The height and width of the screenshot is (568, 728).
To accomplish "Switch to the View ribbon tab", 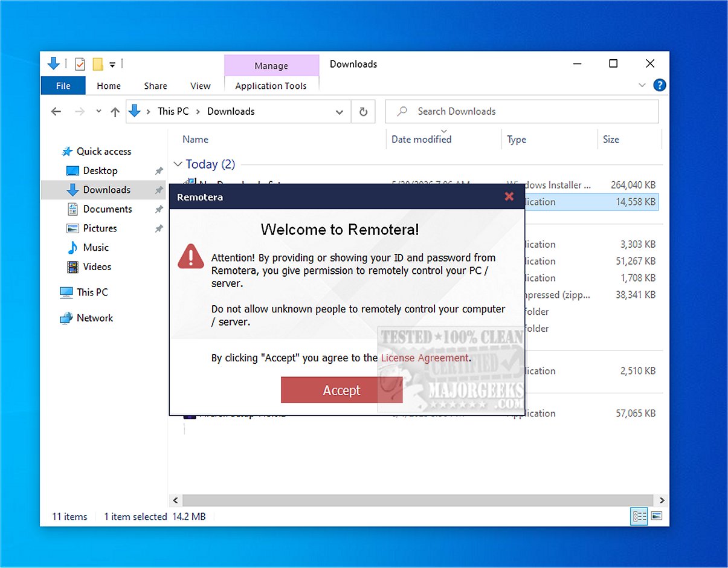I will point(201,86).
